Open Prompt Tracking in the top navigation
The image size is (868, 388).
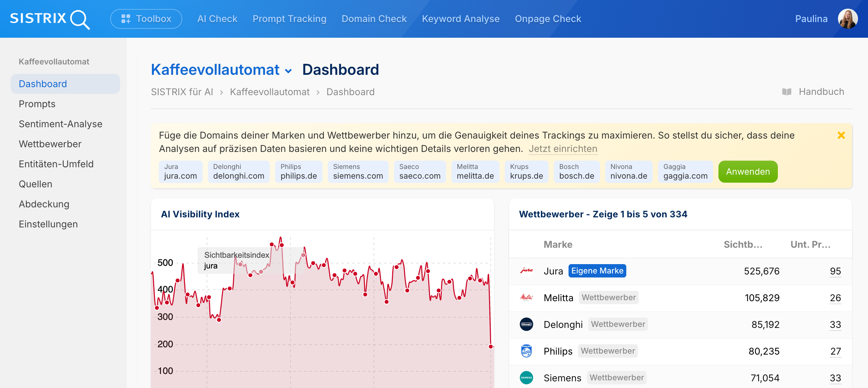289,19
